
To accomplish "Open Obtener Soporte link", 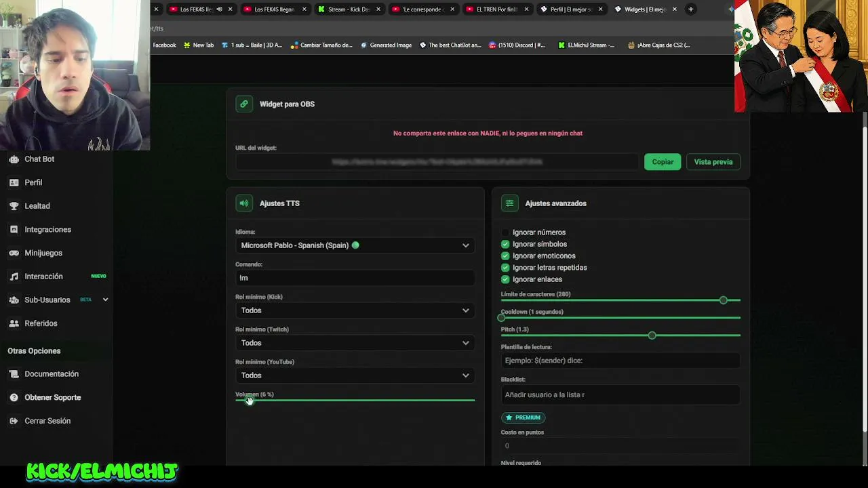I will [53, 398].
